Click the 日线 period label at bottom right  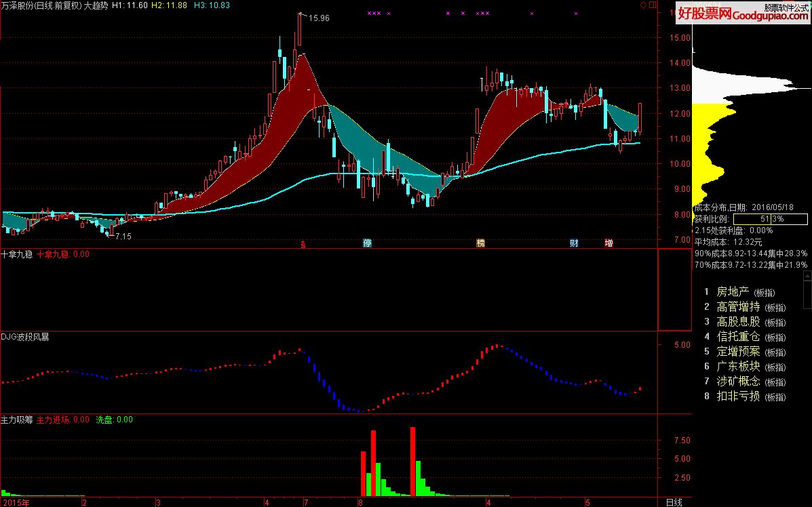tap(674, 502)
